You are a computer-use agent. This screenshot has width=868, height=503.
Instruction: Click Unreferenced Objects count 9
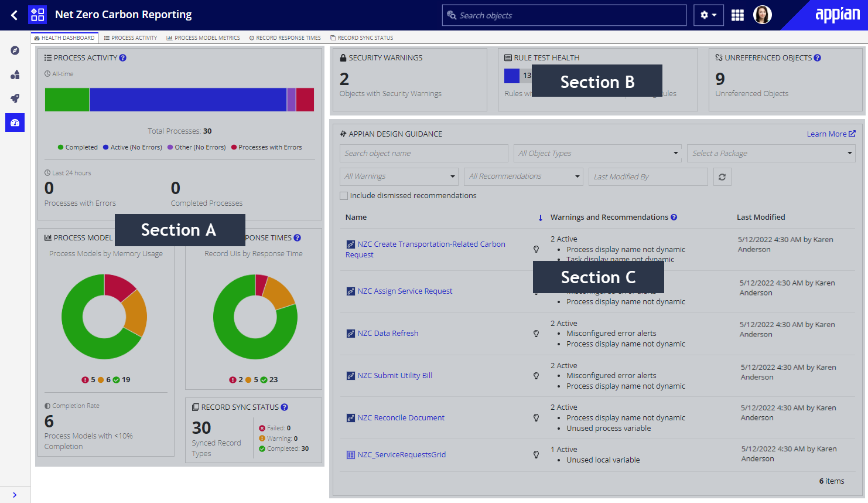(x=720, y=79)
